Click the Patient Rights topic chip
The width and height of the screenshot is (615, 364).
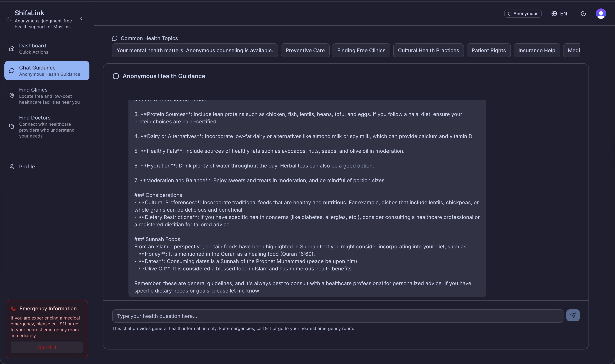pyautogui.click(x=488, y=51)
